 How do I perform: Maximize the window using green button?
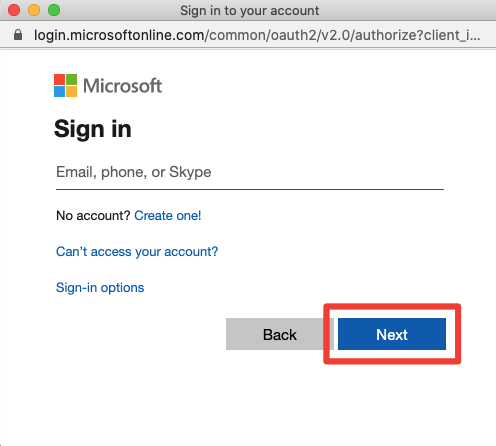pos(54,10)
